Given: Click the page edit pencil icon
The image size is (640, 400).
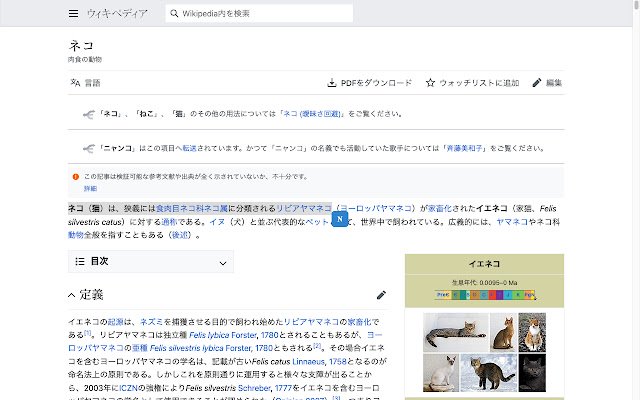Looking at the screenshot, I should [537, 83].
